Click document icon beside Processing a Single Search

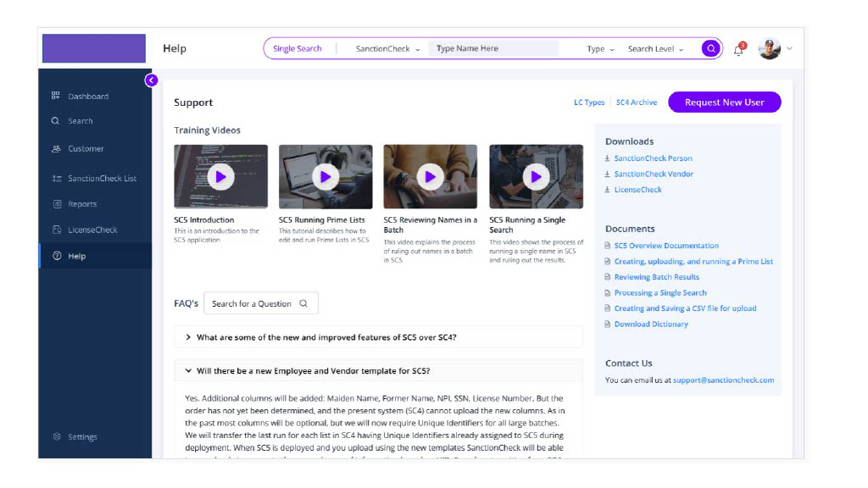[x=607, y=292]
